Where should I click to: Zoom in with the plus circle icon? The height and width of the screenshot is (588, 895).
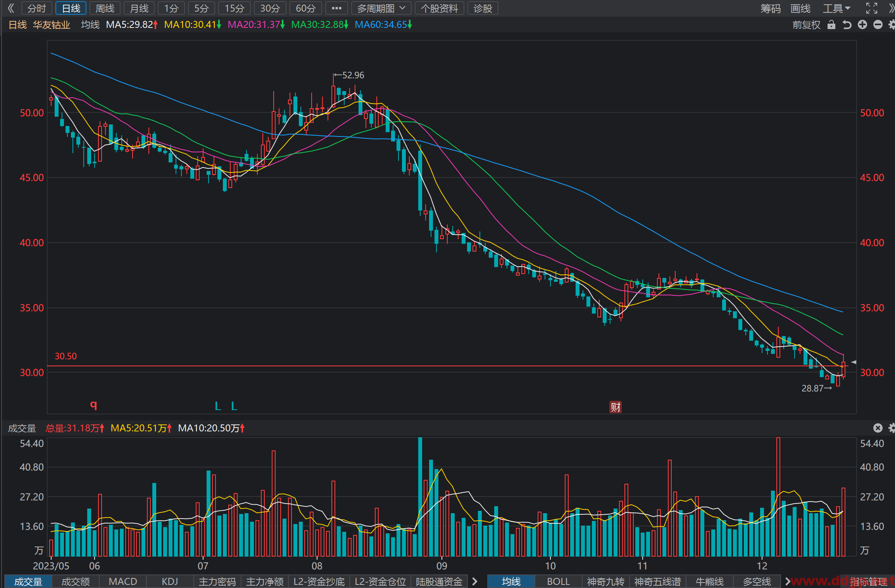click(862, 25)
